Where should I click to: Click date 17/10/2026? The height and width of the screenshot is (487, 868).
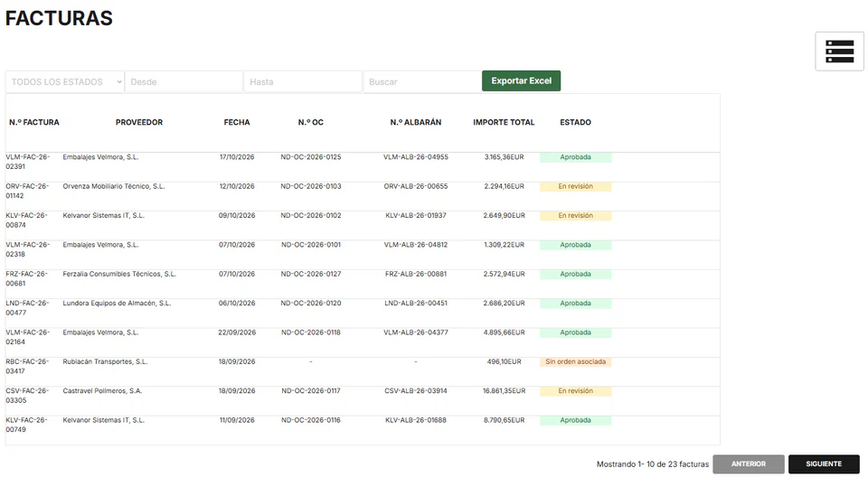[x=237, y=157]
